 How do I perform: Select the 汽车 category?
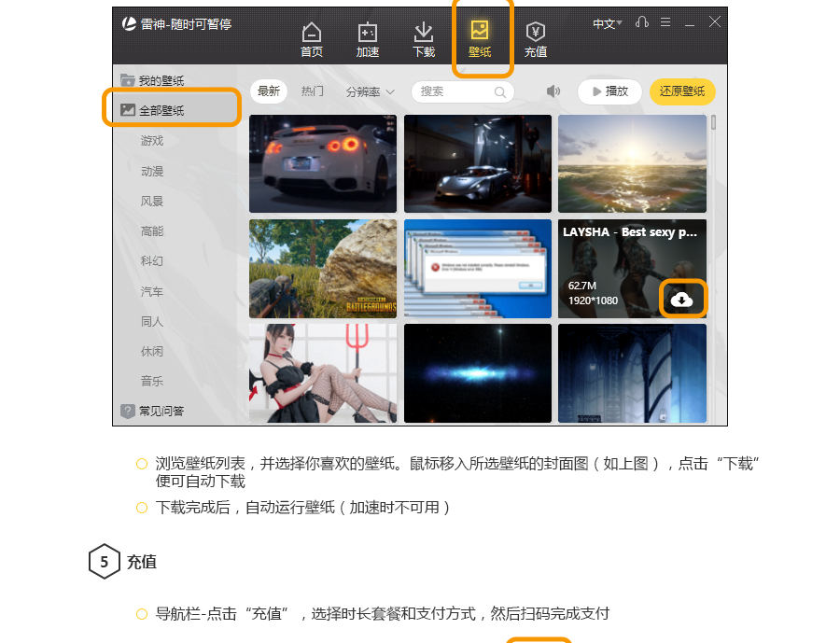152,291
